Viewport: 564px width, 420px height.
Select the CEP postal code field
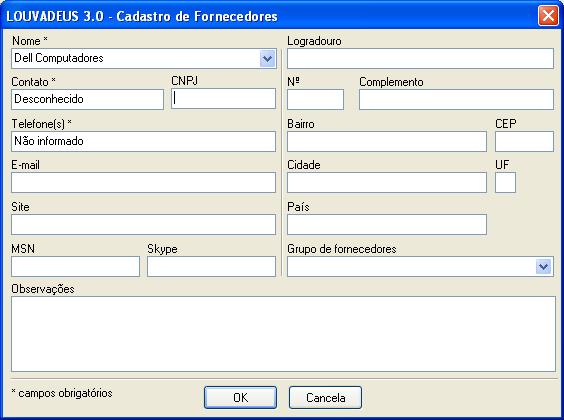point(524,141)
